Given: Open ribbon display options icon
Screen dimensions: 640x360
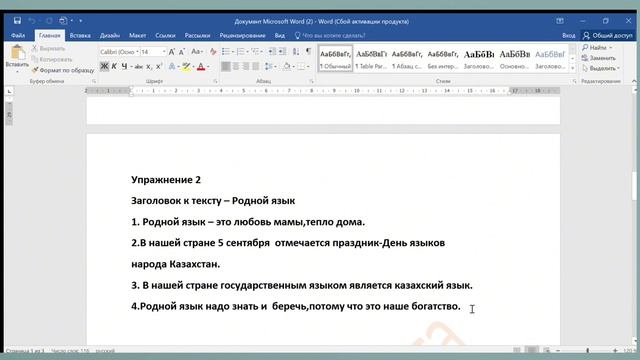Looking at the screenshot, I should (x=560, y=21).
